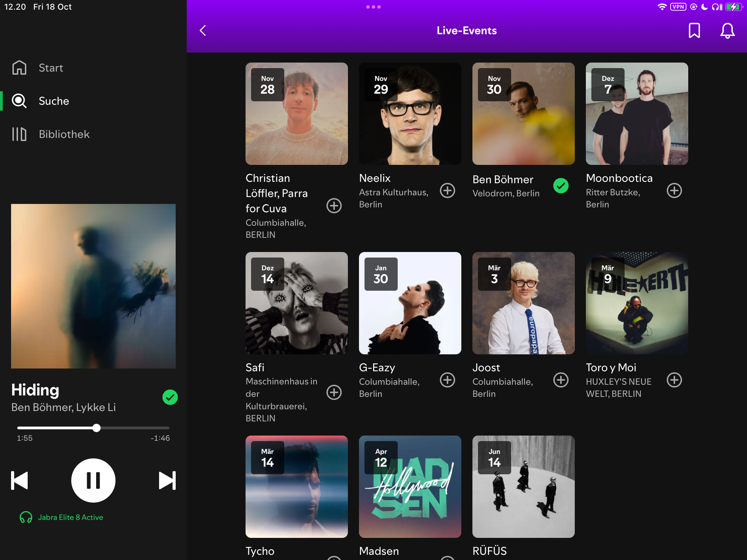The width and height of the screenshot is (747, 560).
Task: Open the Hiding song title
Action: pyautogui.click(x=35, y=390)
